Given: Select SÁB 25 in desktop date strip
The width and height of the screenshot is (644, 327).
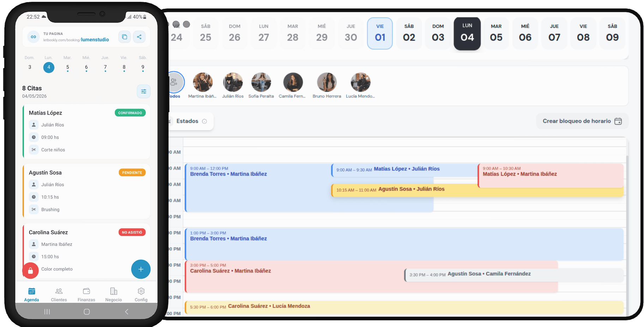Looking at the screenshot, I should tap(206, 33).
